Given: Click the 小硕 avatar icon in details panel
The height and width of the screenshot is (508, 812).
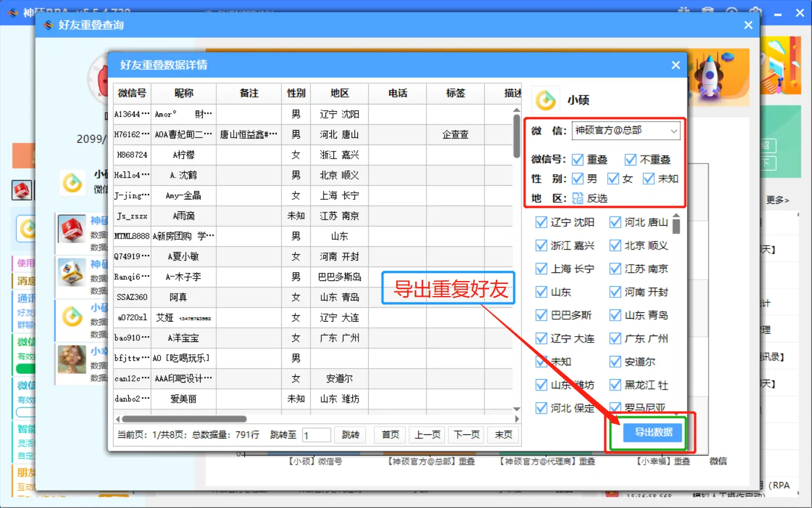Looking at the screenshot, I should (x=545, y=100).
